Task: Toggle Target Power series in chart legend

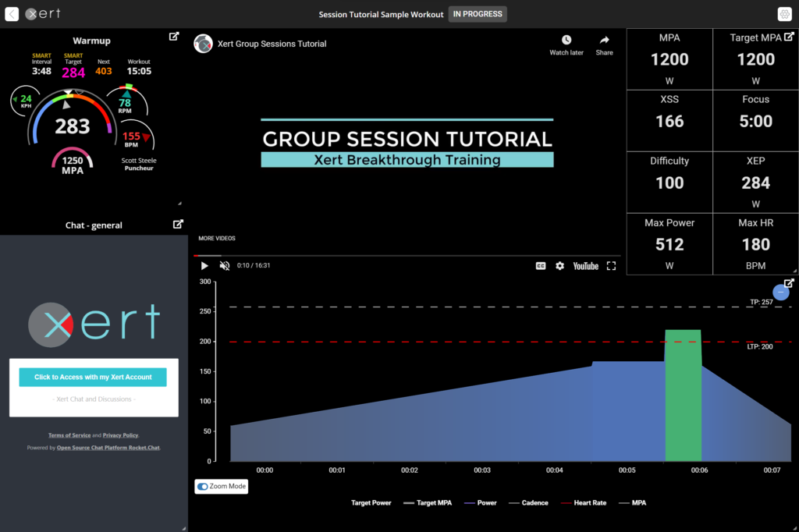Action: pyautogui.click(x=371, y=503)
